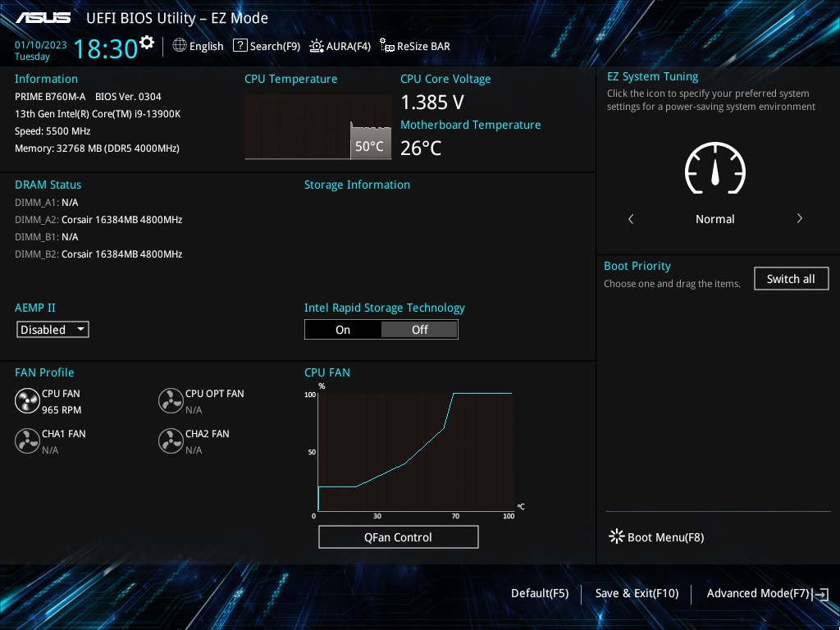The width and height of the screenshot is (840, 630).
Task: Click the 18:30 clock display
Action: tap(106, 48)
